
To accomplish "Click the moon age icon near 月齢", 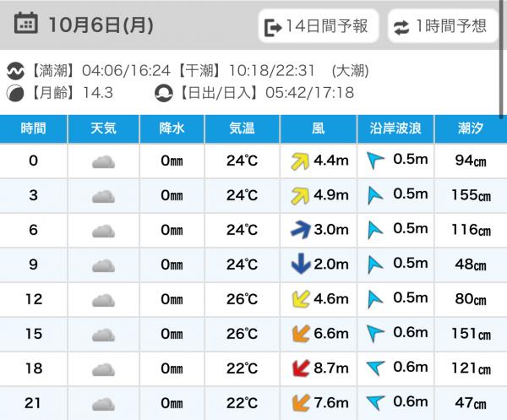I will click(16, 93).
